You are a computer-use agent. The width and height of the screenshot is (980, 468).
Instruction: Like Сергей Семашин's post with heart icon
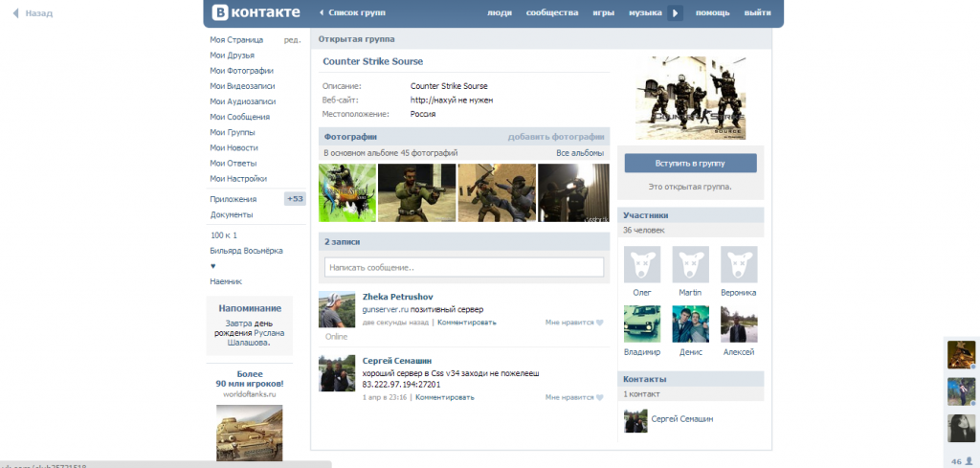(599, 396)
